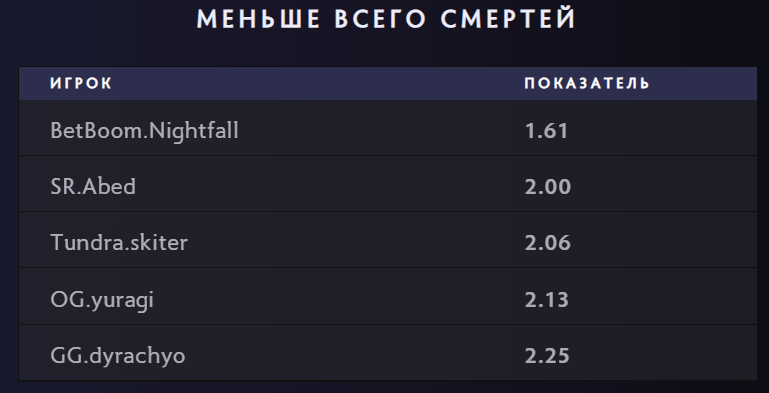This screenshot has height=393, width=769.
Task: Click the 2.13 value for yuragi
Action: pos(547,300)
